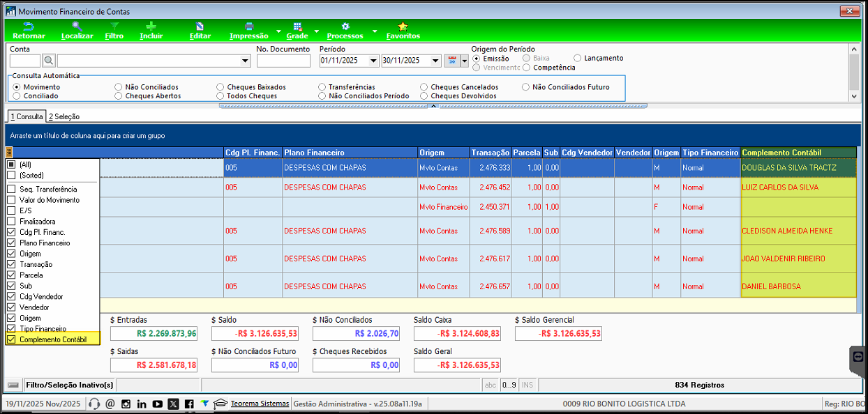The height and width of the screenshot is (414, 868).
Task: Open Favoritos star icon
Action: coord(403,26)
